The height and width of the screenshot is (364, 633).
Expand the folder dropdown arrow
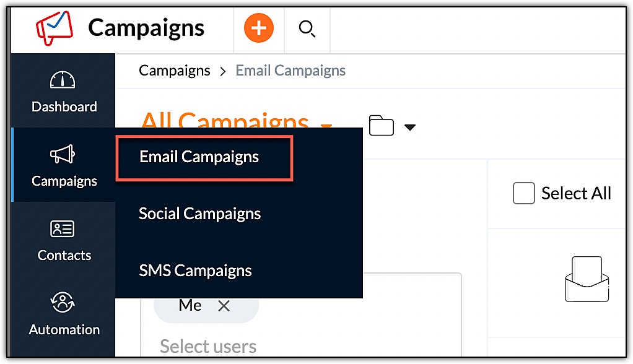click(x=409, y=128)
